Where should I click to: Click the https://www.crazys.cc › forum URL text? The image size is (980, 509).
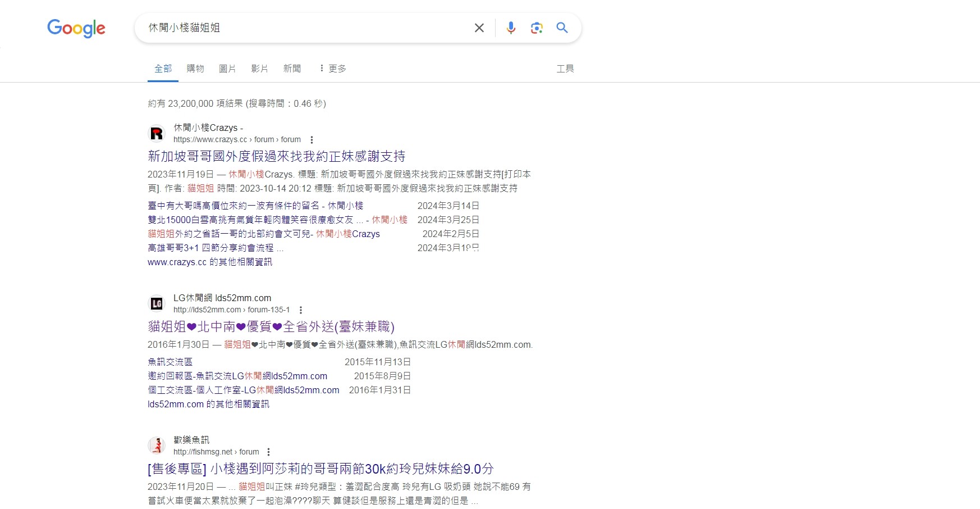237,140
